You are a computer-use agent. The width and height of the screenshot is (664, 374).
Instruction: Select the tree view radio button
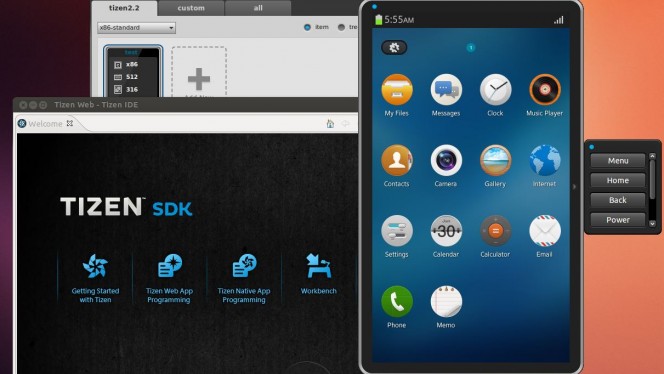pos(341,27)
